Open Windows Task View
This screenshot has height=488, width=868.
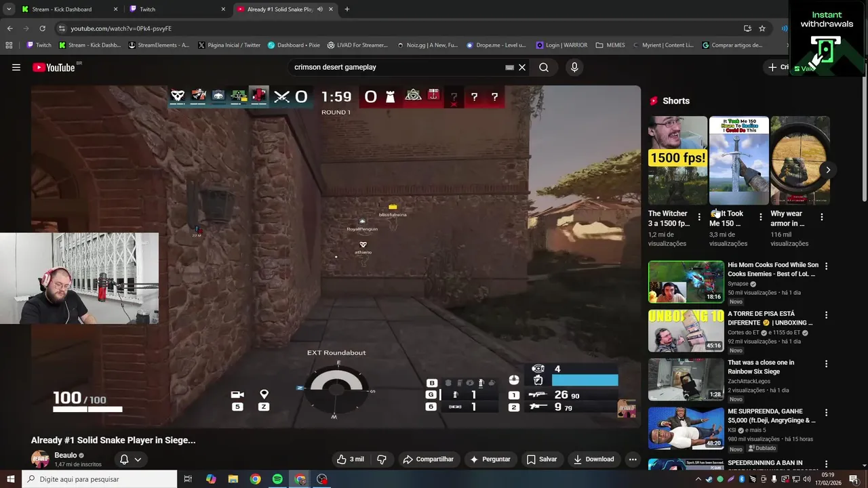click(x=188, y=479)
